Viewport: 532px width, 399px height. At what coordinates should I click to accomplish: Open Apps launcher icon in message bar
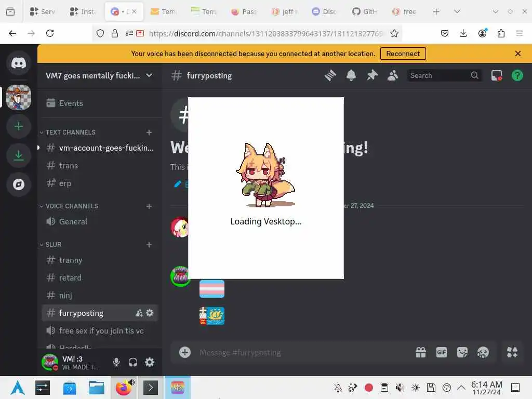tap(512, 353)
